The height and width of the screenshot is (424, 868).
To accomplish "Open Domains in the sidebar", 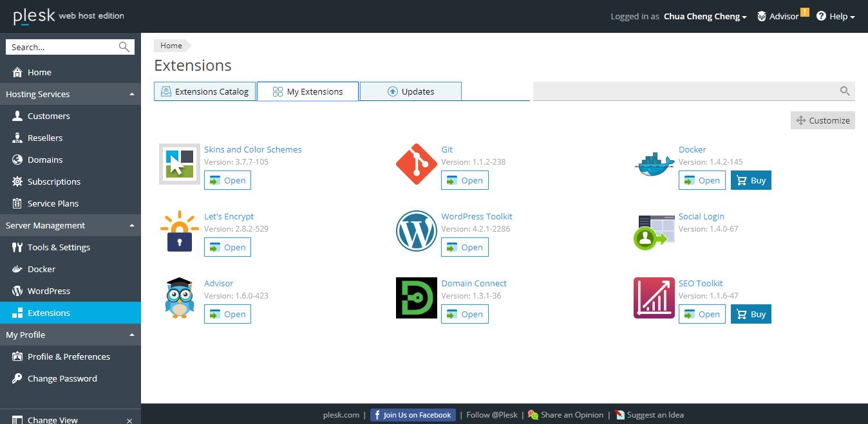I will click(x=70, y=160).
